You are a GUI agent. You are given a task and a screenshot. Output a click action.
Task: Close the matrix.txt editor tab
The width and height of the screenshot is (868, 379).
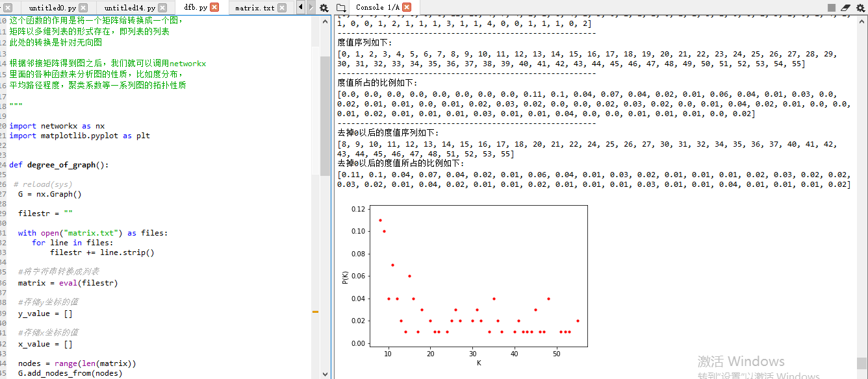click(x=282, y=8)
